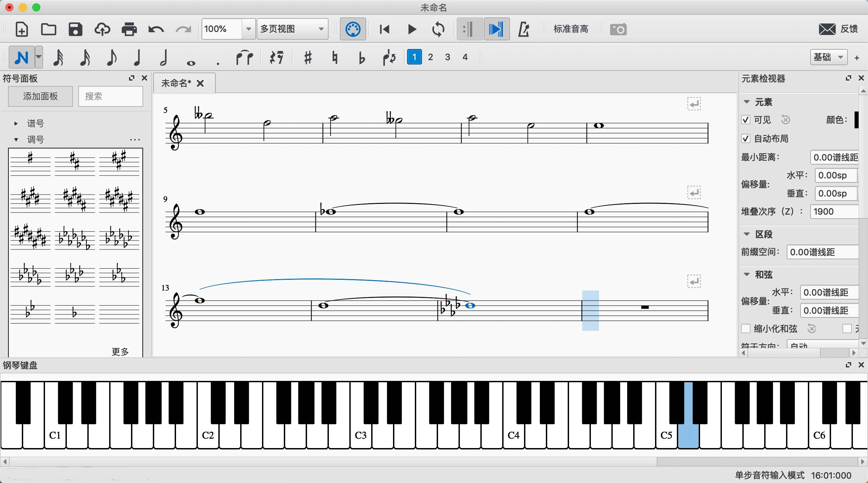Click the loop playback icon
The height and width of the screenshot is (483, 868).
pos(438,29)
